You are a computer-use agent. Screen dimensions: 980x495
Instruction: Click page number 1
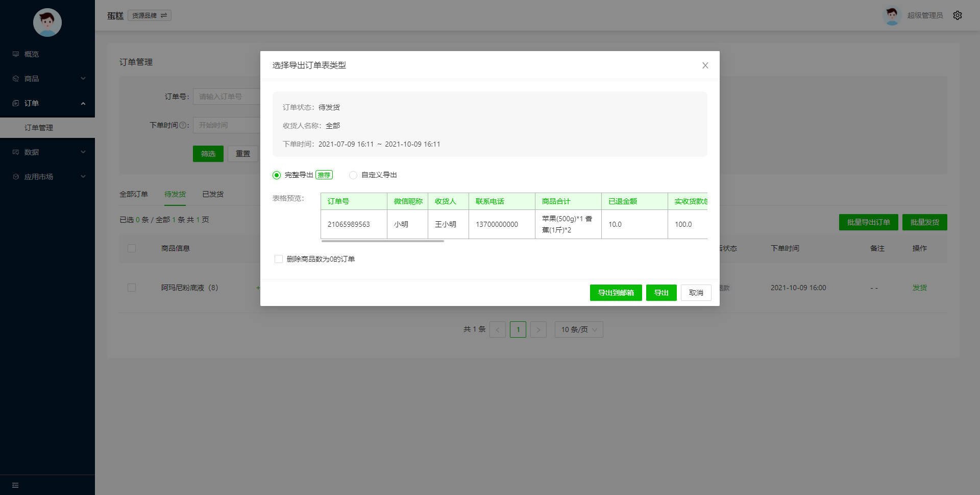[518, 329]
